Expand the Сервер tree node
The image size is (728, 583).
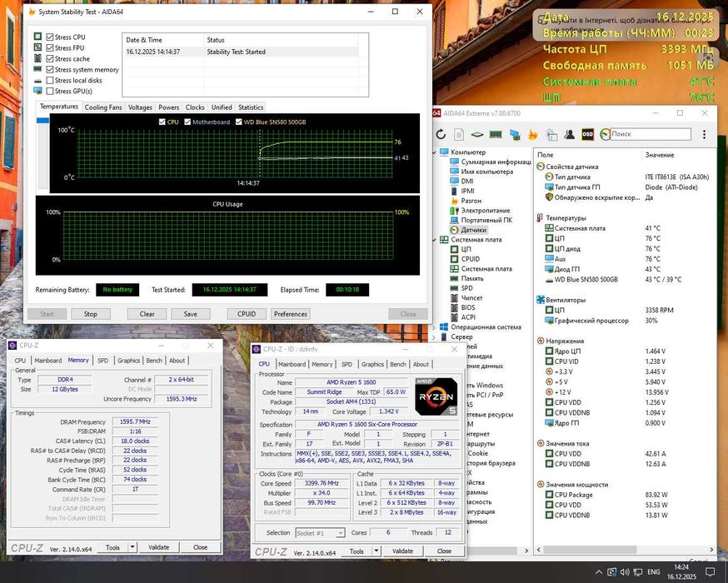435,336
